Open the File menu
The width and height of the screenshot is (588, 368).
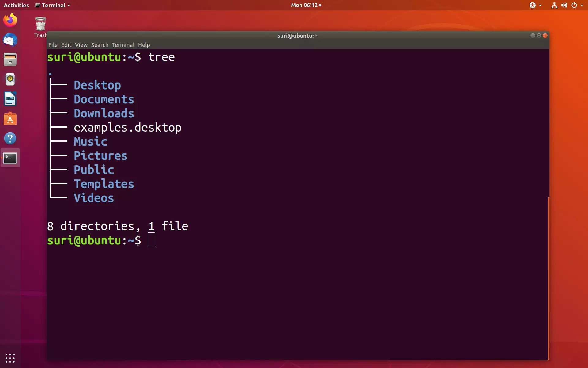(x=53, y=45)
